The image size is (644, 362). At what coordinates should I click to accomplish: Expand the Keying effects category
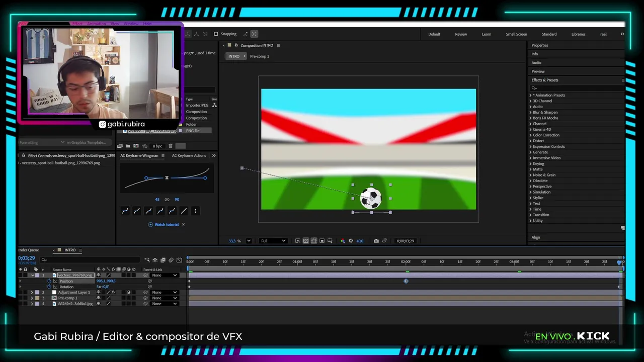coord(530,163)
